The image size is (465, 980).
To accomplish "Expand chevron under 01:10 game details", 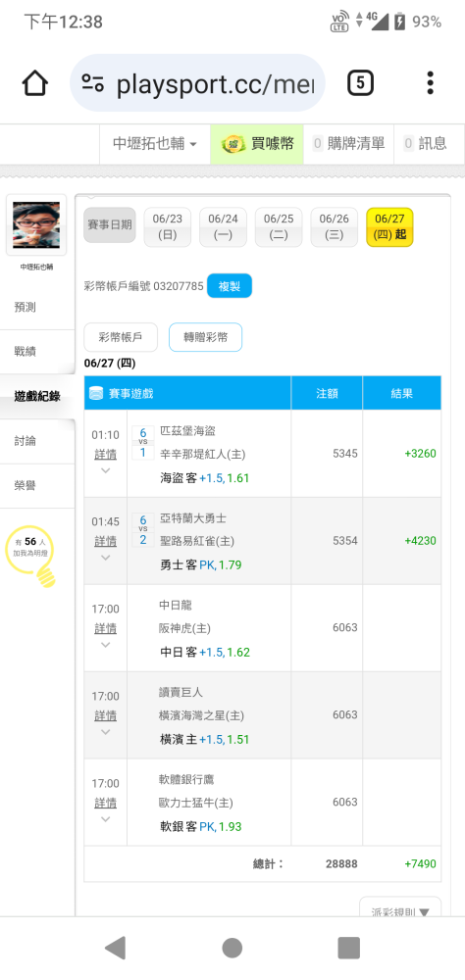I will coord(105,470).
